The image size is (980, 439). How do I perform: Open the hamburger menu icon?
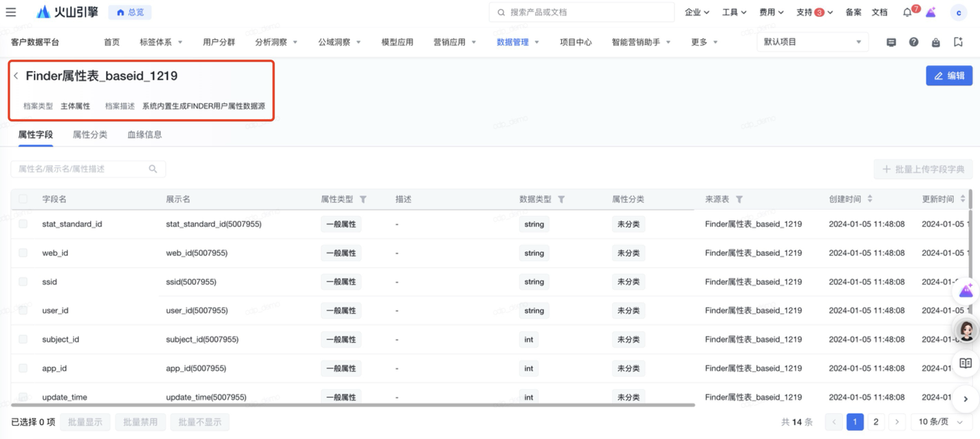(11, 12)
